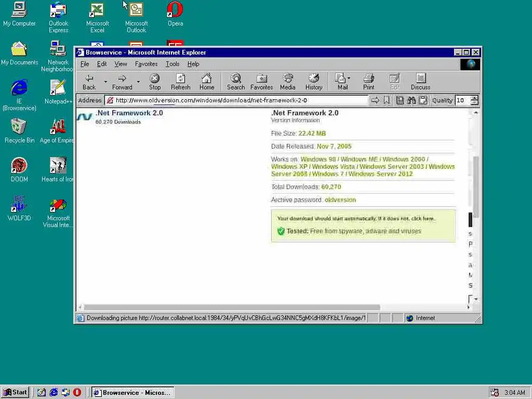
Task: Click the page-layout icon left of binoculars
Action: pyautogui.click(x=400, y=100)
